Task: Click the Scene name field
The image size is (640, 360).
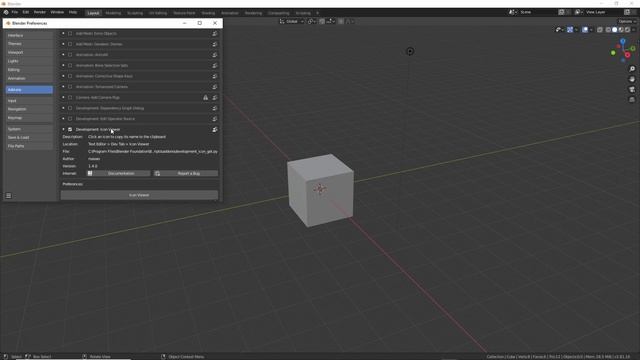Action: pyautogui.click(x=537, y=12)
